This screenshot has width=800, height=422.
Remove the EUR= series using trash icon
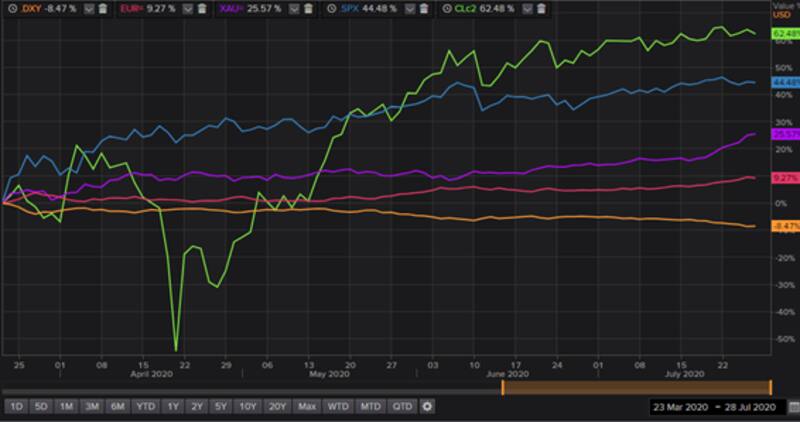203,8
